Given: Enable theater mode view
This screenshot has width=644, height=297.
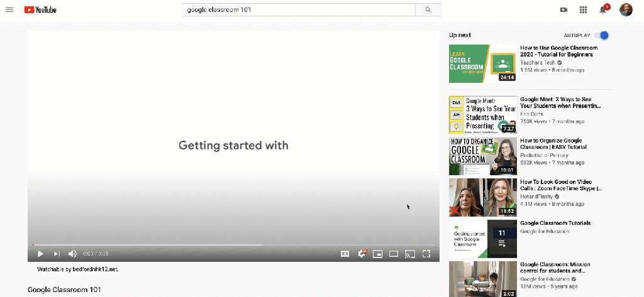Looking at the screenshot, I should (x=394, y=254).
